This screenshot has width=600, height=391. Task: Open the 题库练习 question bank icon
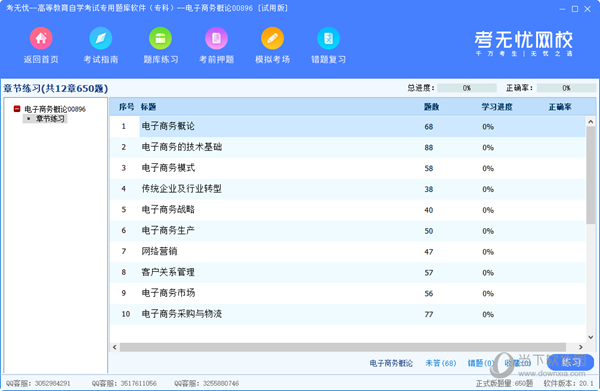coord(160,38)
